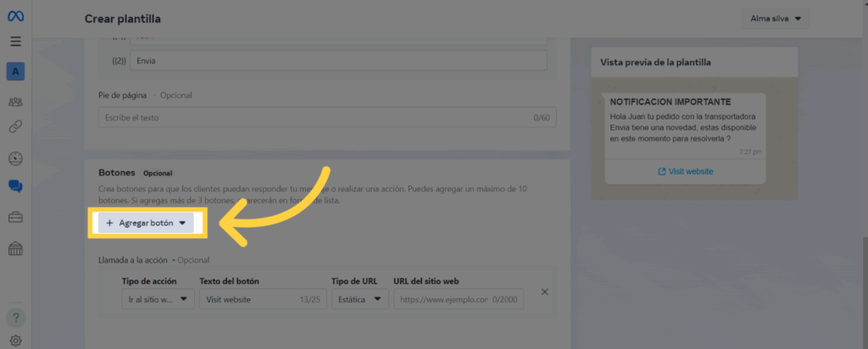Click the chain link icon in sidebar
This screenshot has height=349, width=868.
(x=15, y=127)
